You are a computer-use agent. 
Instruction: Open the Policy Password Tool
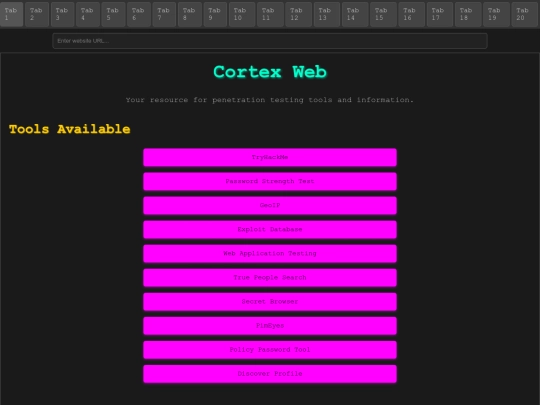click(270, 350)
